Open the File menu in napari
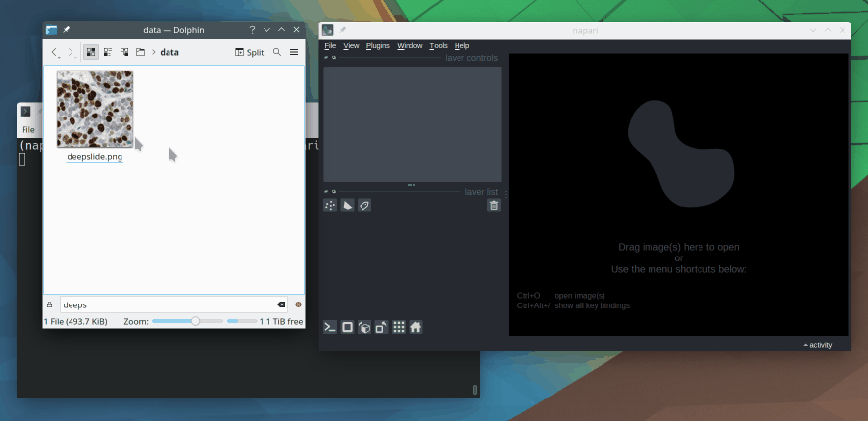Viewport: 868px width, 421px height. click(330, 46)
